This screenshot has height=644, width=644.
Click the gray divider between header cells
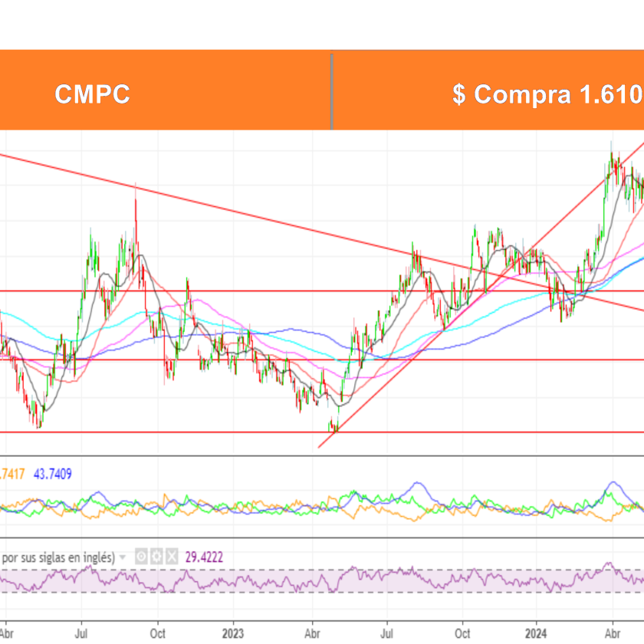point(332,92)
